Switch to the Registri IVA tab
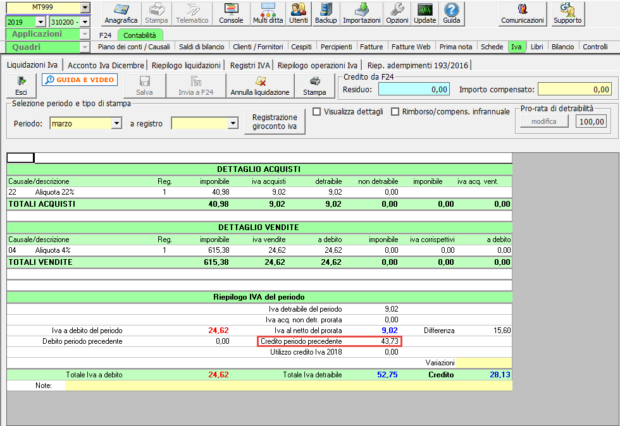620x426 pixels. tap(250, 64)
